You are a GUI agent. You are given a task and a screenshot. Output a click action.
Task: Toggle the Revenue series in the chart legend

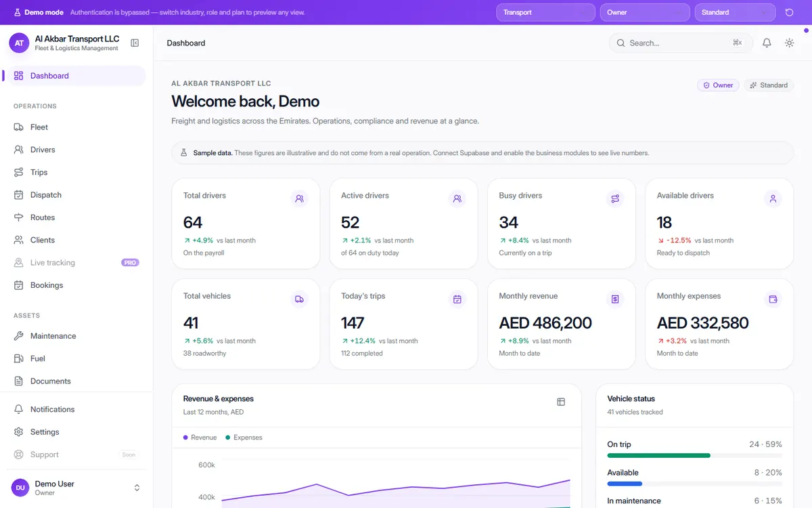point(200,438)
